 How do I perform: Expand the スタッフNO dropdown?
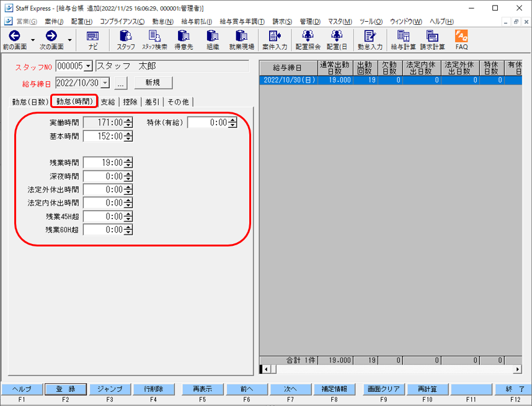(x=88, y=66)
